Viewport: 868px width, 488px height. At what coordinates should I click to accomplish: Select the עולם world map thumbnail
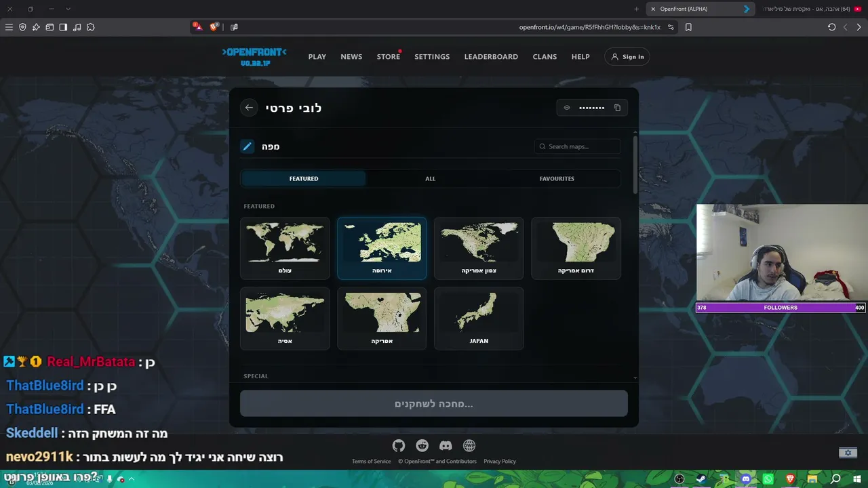point(285,248)
